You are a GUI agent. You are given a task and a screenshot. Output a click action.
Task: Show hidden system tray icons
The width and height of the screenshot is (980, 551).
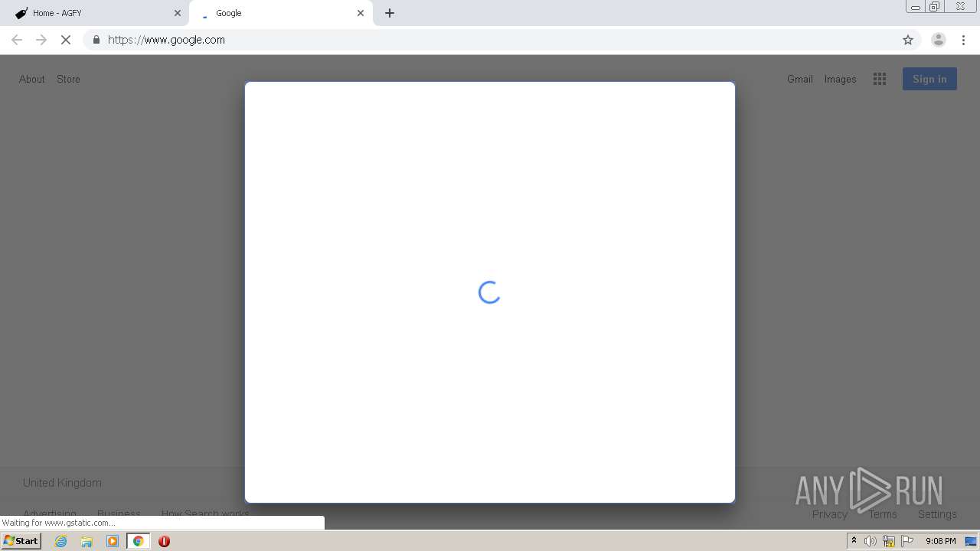(x=854, y=541)
